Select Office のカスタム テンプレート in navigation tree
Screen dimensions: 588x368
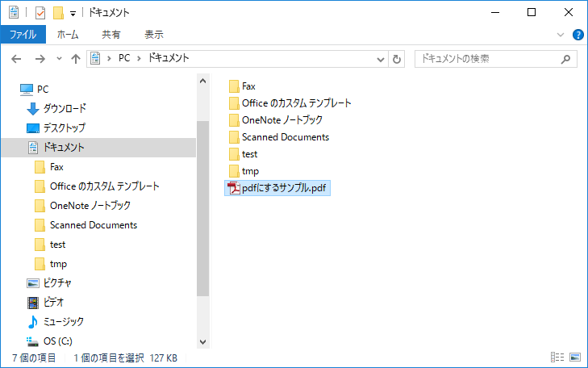pyautogui.click(x=105, y=186)
